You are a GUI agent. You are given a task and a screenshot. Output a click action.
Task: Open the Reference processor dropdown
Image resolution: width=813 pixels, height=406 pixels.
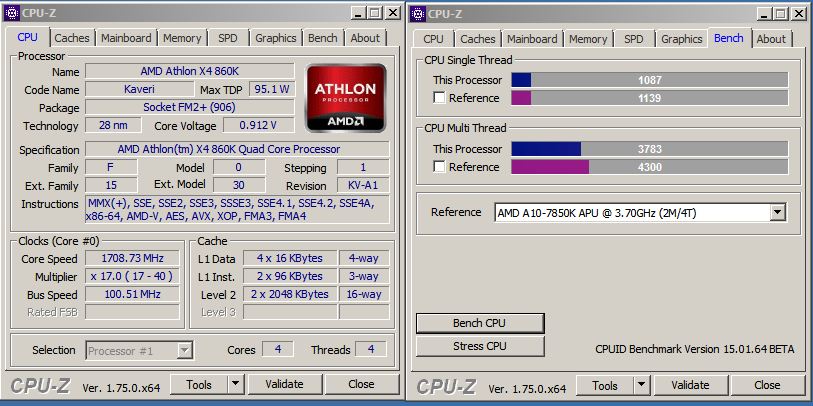click(x=777, y=212)
